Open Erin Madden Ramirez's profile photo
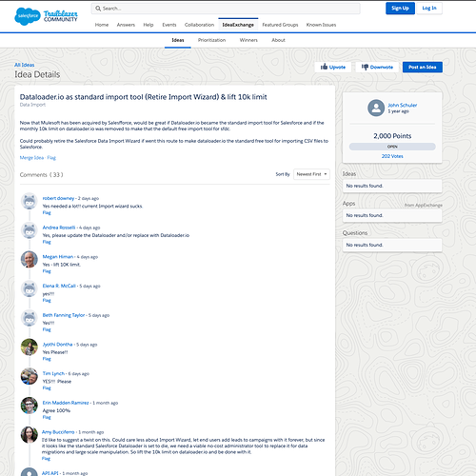This screenshot has width=476, height=476. [30, 406]
